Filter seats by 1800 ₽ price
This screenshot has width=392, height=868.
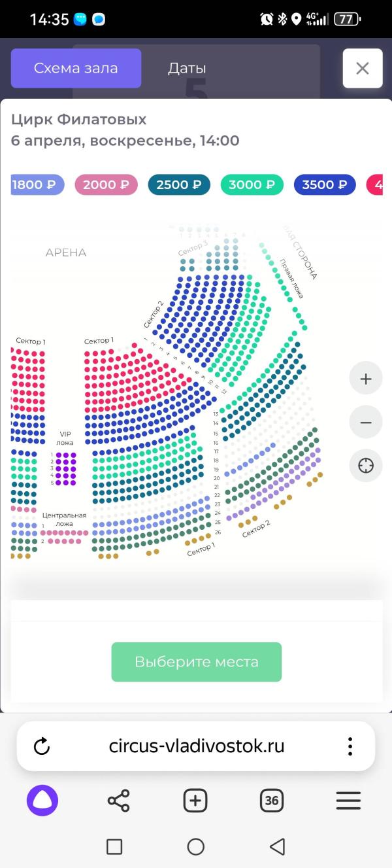click(38, 184)
